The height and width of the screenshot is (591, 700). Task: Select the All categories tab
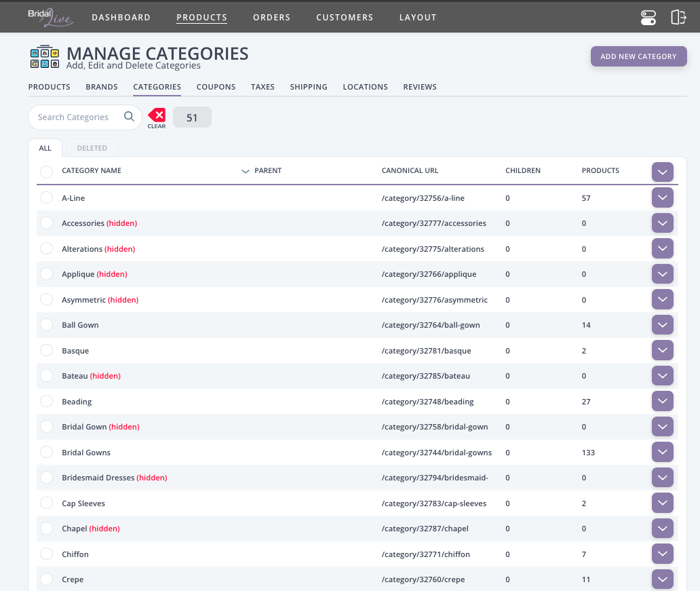tap(45, 148)
